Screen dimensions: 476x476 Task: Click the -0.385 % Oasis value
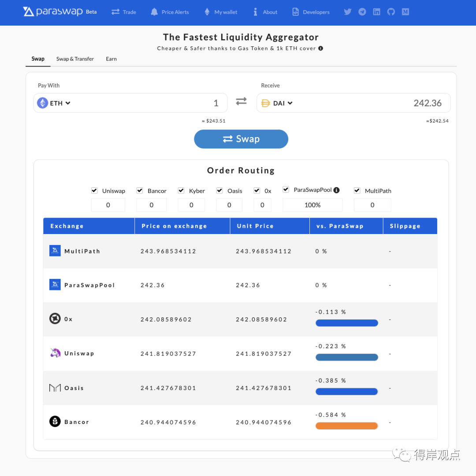pos(331,380)
